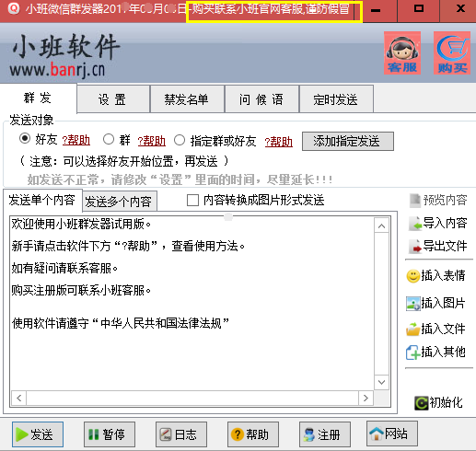Click the message scroll down arrow
The image size is (476, 451).
point(381,382)
